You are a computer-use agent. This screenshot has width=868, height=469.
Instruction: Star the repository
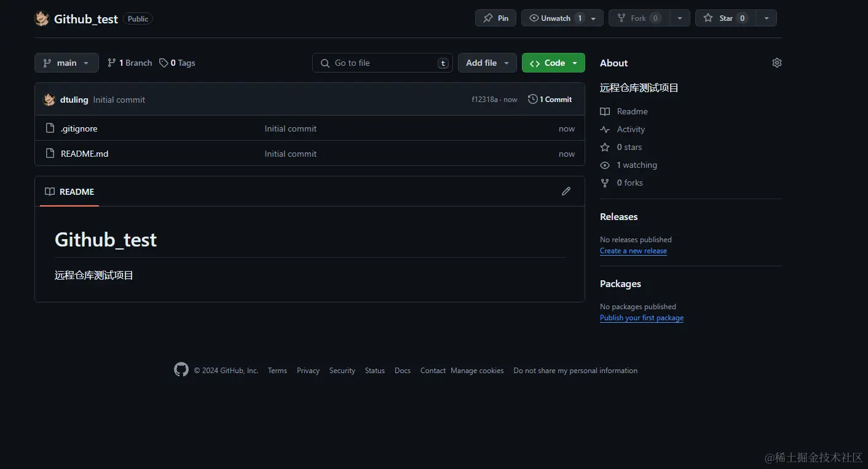(725, 18)
